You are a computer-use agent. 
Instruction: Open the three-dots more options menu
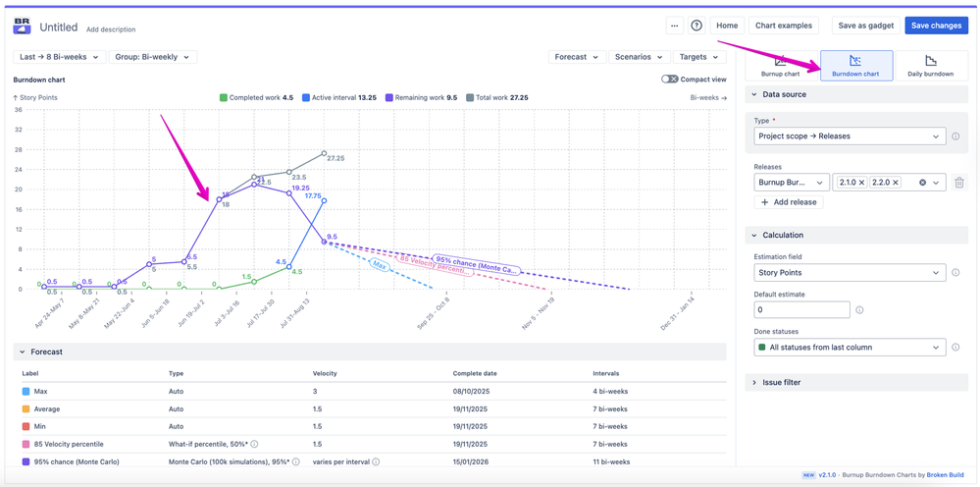[x=674, y=26]
